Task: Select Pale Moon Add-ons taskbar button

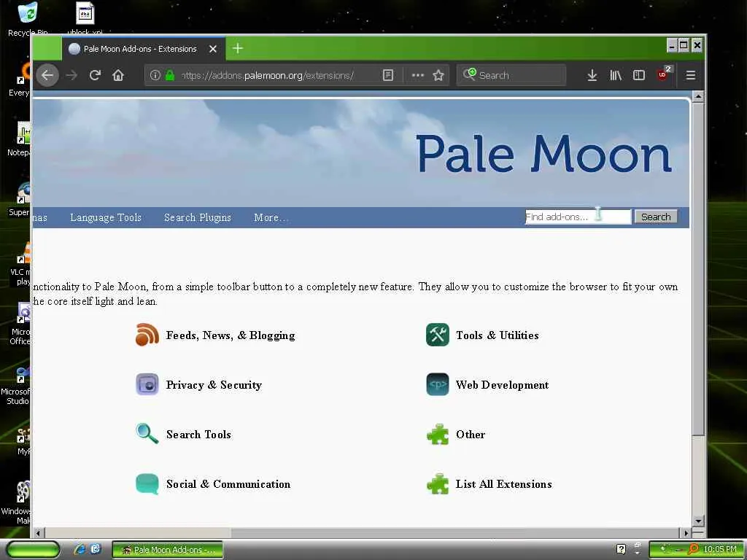Action: [x=168, y=550]
